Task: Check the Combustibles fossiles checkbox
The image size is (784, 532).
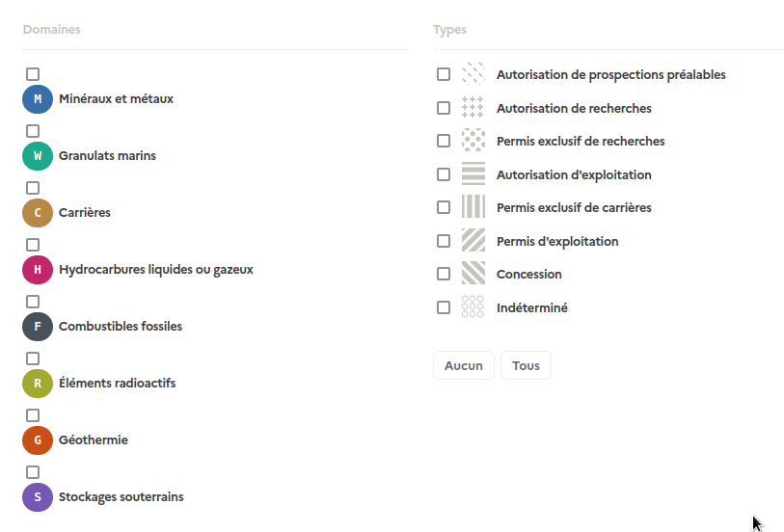Action: [x=33, y=303]
